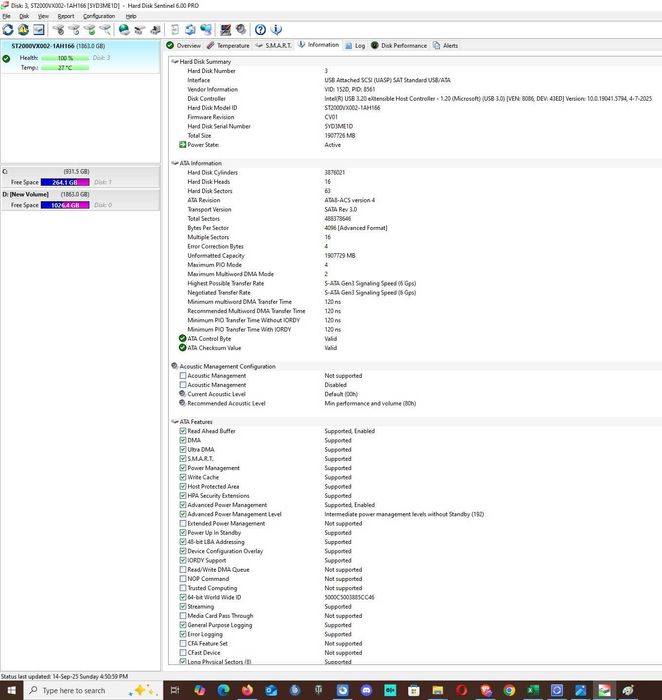
Task: Select the C: partition entry
Action: (80, 177)
